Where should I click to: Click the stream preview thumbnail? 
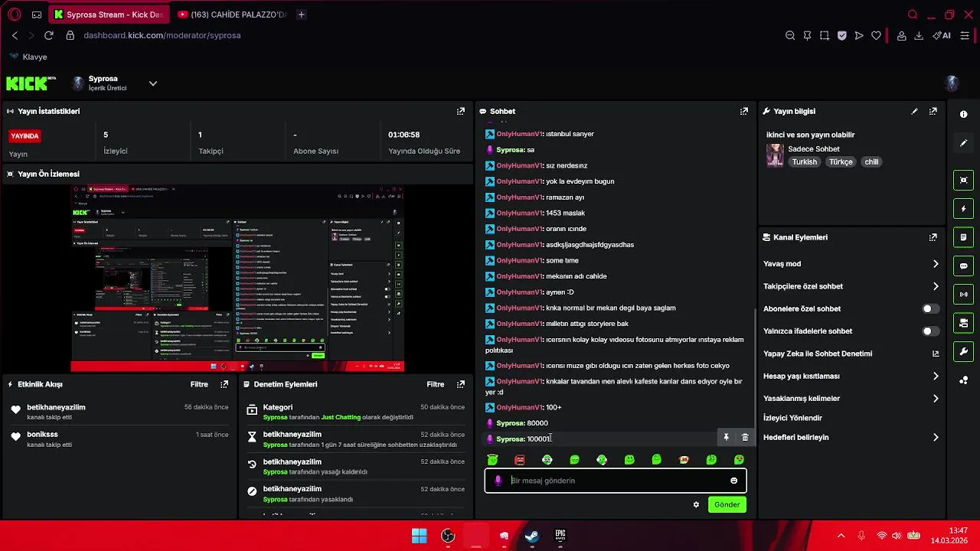(237, 279)
